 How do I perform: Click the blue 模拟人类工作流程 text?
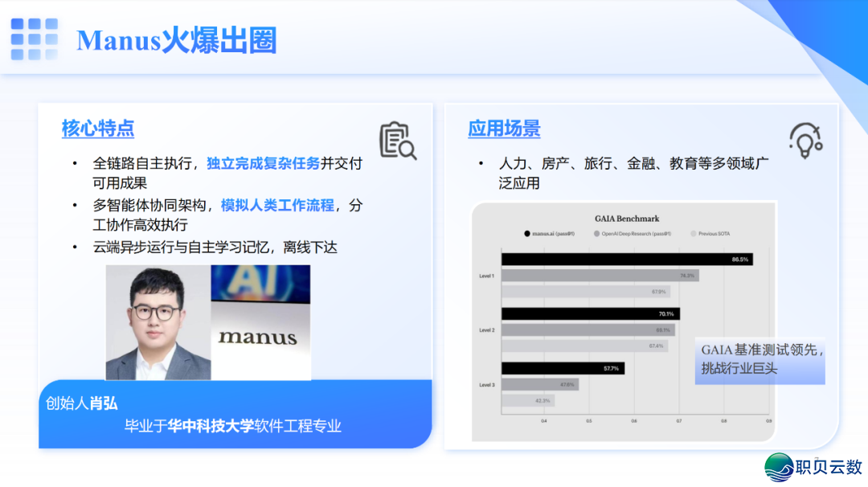(x=277, y=205)
